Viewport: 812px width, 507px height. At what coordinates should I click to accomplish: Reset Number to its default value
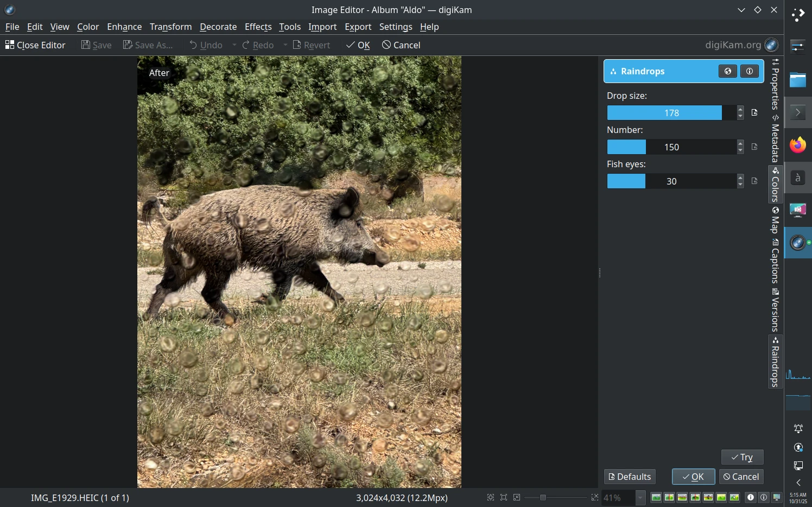754,147
